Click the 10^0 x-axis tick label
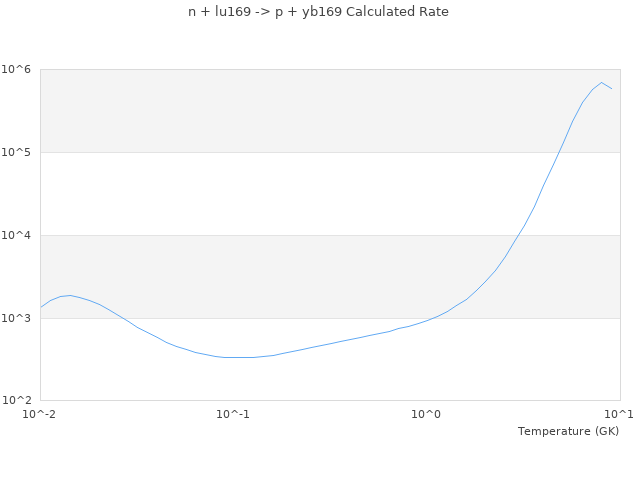Screen dimensions: 640x480 [427, 414]
